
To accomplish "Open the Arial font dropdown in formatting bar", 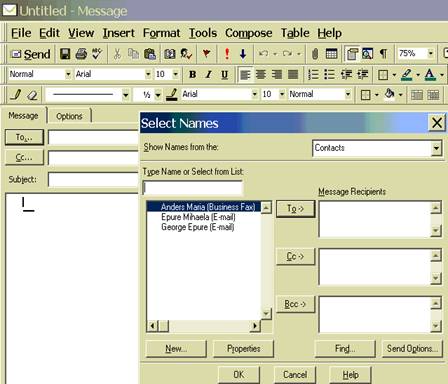I will pyautogui.click(x=148, y=74).
